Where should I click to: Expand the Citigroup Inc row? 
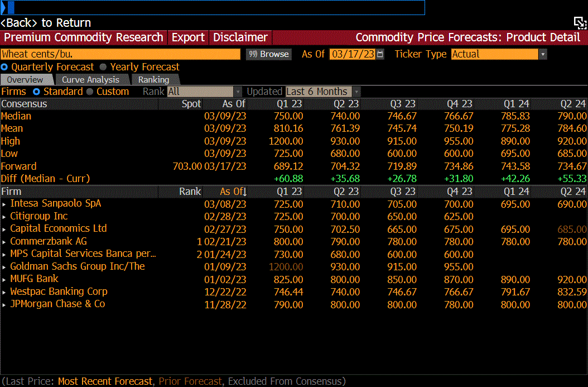click(x=4, y=217)
